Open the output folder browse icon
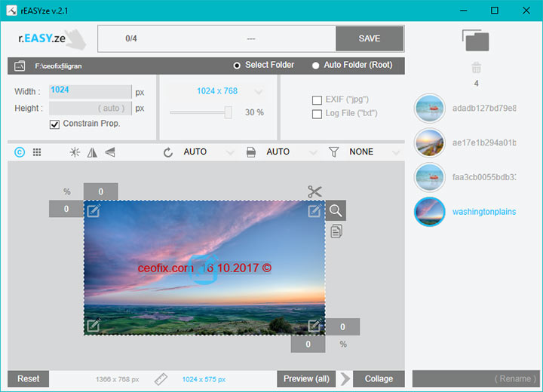Screen dimensions: 543x392 point(20,66)
